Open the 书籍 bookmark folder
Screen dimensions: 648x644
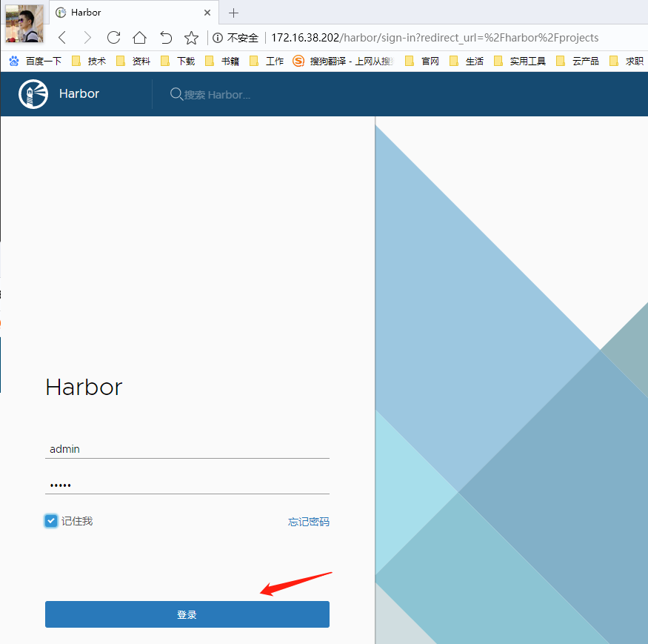point(222,62)
